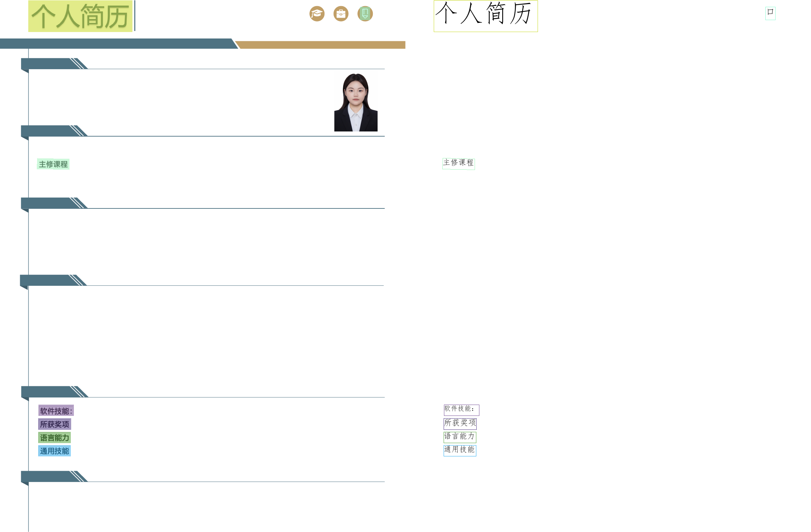The width and height of the screenshot is (811, 532).
Task: Click the small 口 character box
Action: coord(770,13)
